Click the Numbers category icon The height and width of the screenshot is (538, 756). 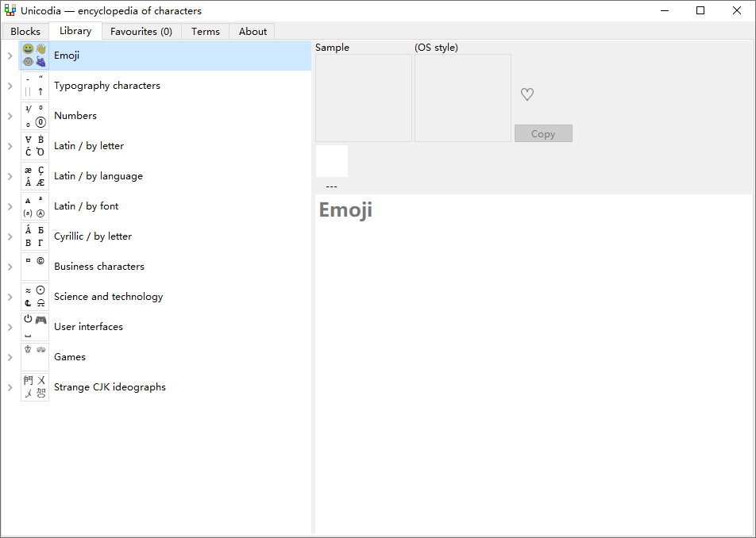[x=34, y=116]
